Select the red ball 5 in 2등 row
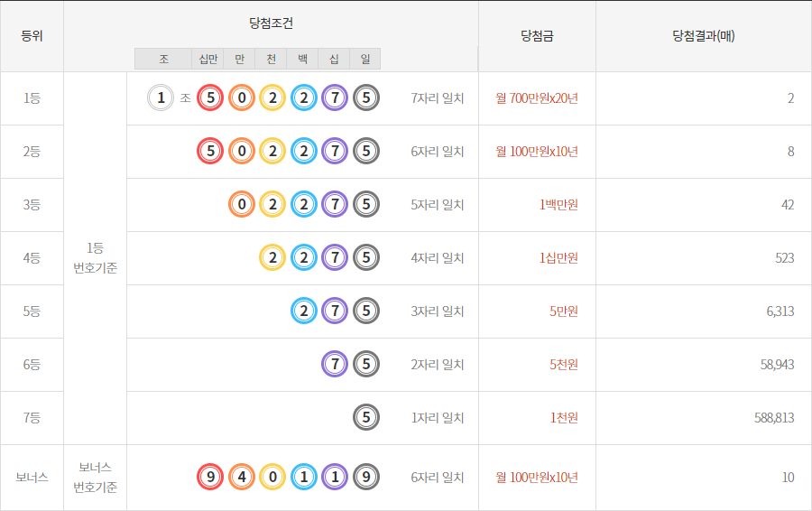 pos(210,151)
